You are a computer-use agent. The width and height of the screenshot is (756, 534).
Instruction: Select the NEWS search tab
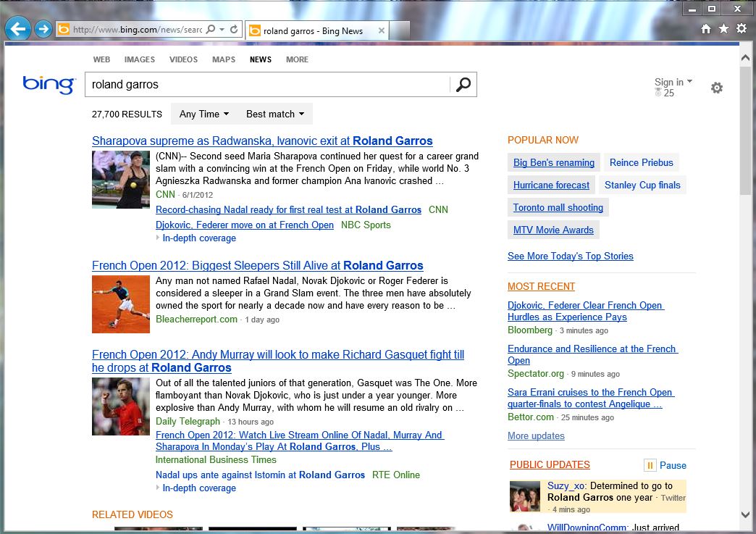coord(261,59)
